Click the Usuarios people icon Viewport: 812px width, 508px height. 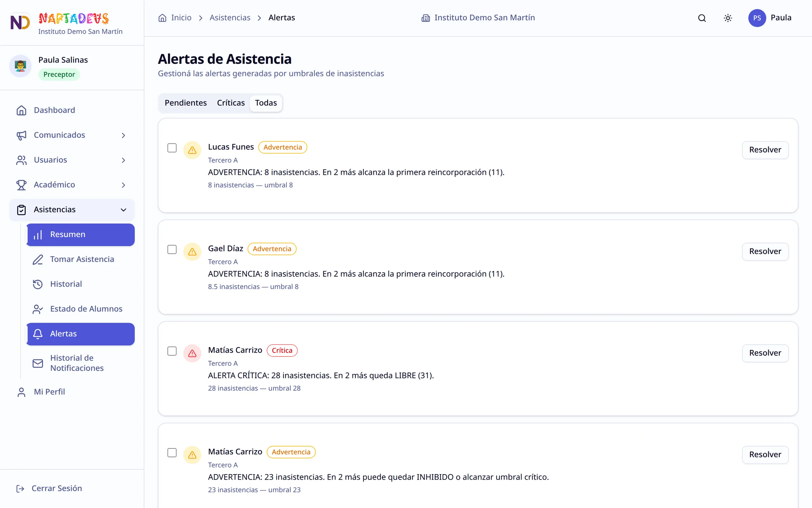pos(21,160)
